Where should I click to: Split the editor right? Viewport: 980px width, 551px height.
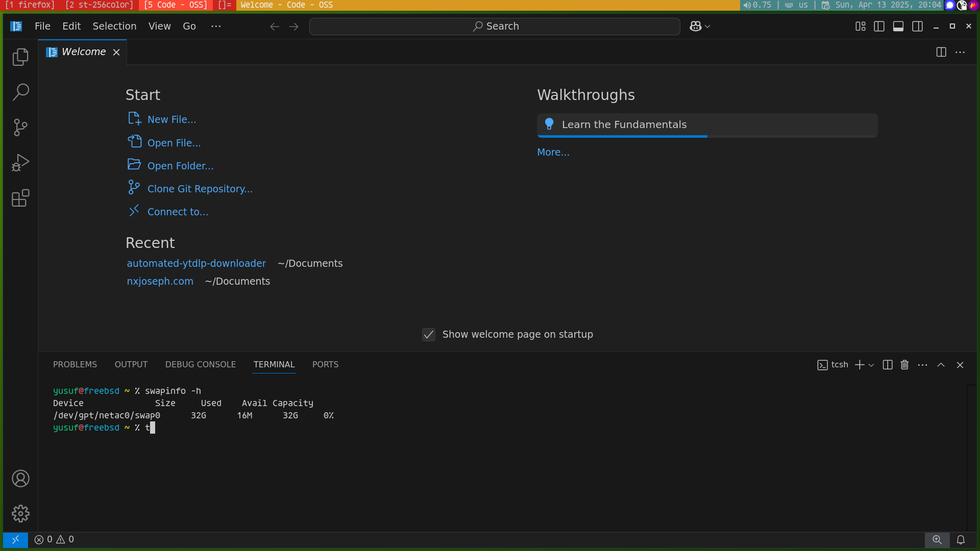tap(941, 52)
